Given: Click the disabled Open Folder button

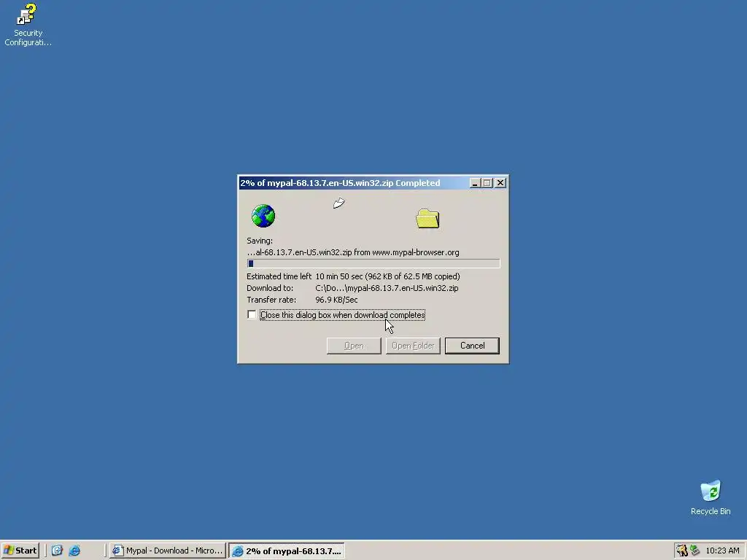Looking at the screenshot, I should tap(413, 346).
